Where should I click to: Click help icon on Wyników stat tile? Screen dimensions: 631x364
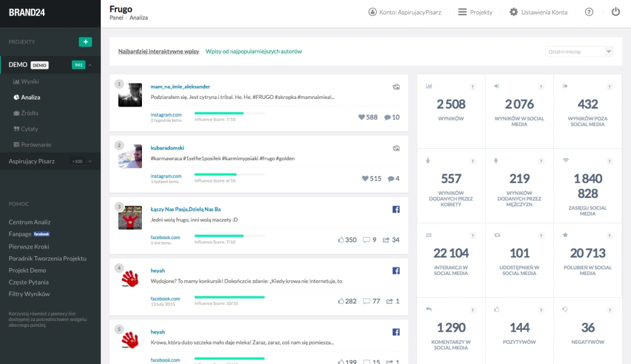click(472, 86)
